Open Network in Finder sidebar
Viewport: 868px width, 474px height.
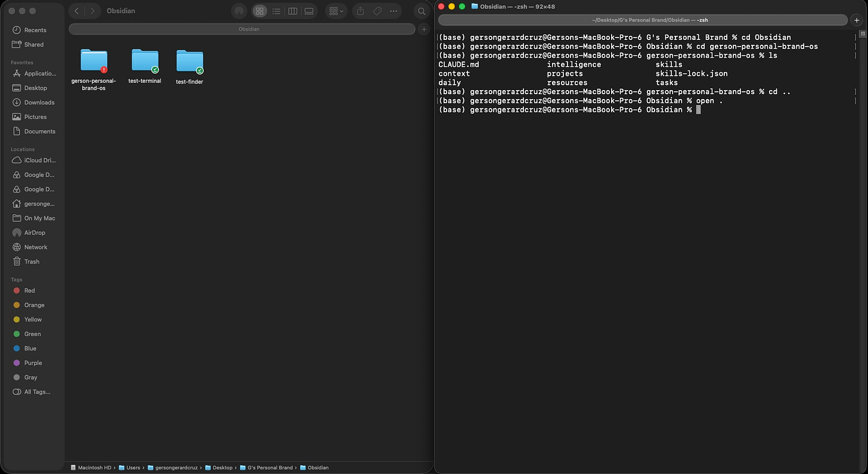click(x=30, y=247)
